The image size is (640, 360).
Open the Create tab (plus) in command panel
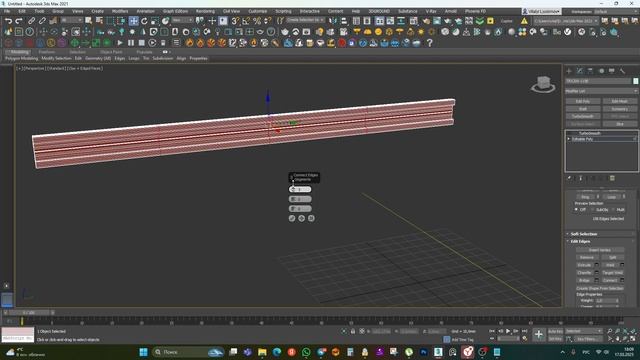tap(569, 71)
